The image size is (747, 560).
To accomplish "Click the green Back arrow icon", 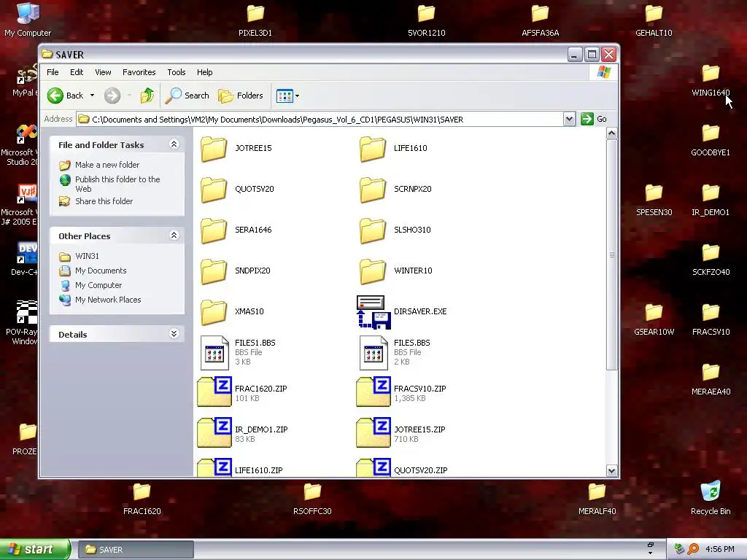I will click(55, 96).
